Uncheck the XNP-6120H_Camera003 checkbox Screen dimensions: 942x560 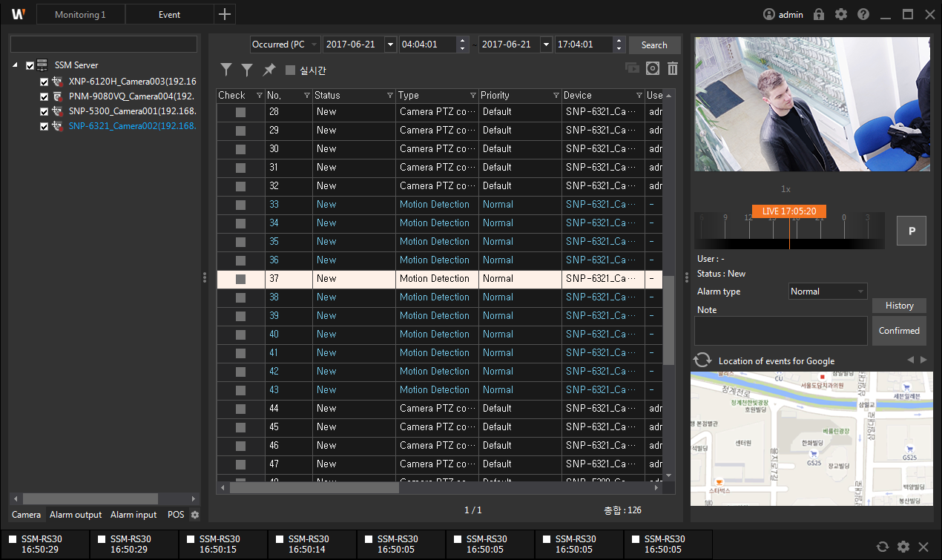[45, 82]
